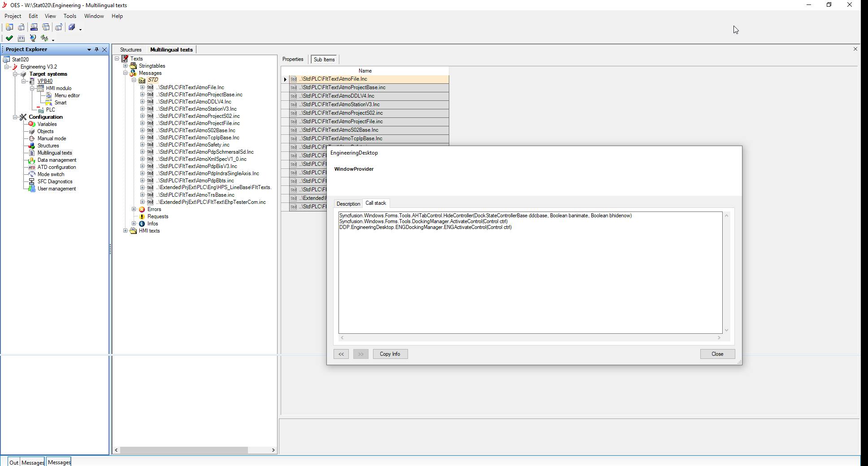The image size is (868, 466).
Task: Click the User management icon
Action: click(x=32, y=189)
